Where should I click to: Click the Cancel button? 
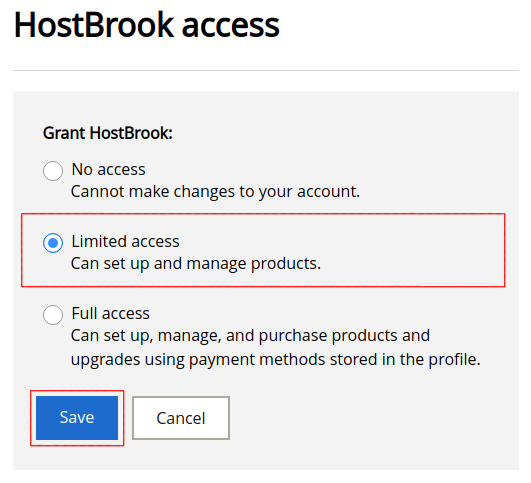[181, 418]
